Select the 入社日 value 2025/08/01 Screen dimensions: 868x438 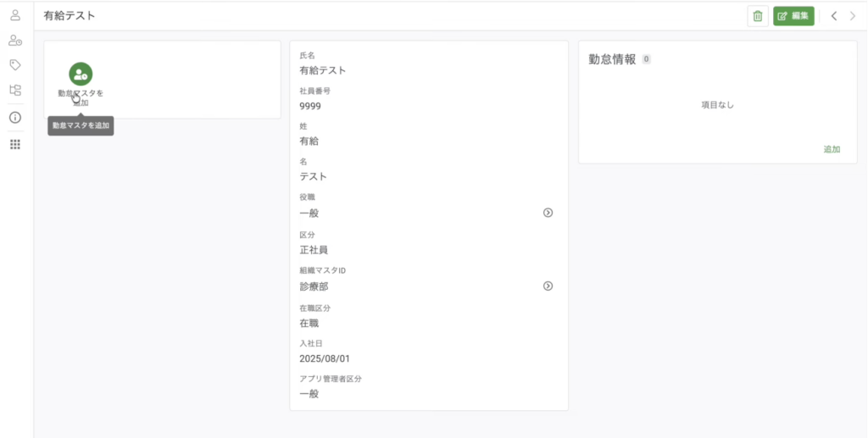(325, 358)
